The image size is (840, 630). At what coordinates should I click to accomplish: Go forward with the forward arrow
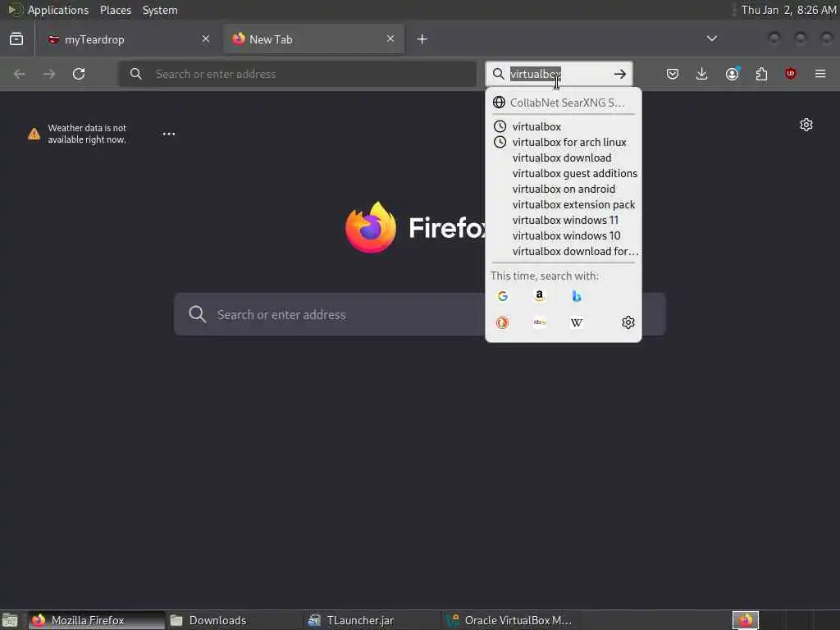(x=49, y=74)
